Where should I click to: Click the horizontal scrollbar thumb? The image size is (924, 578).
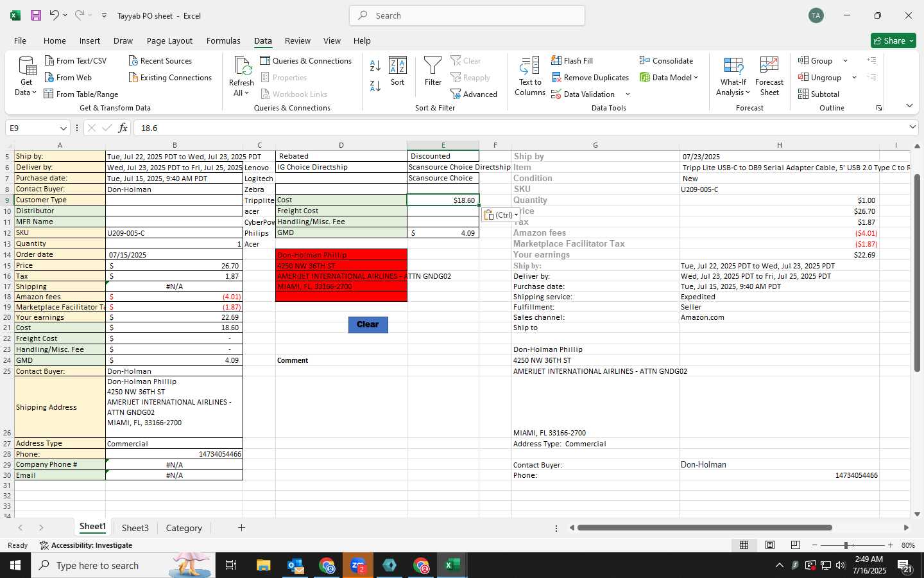(x=705, y=528)
